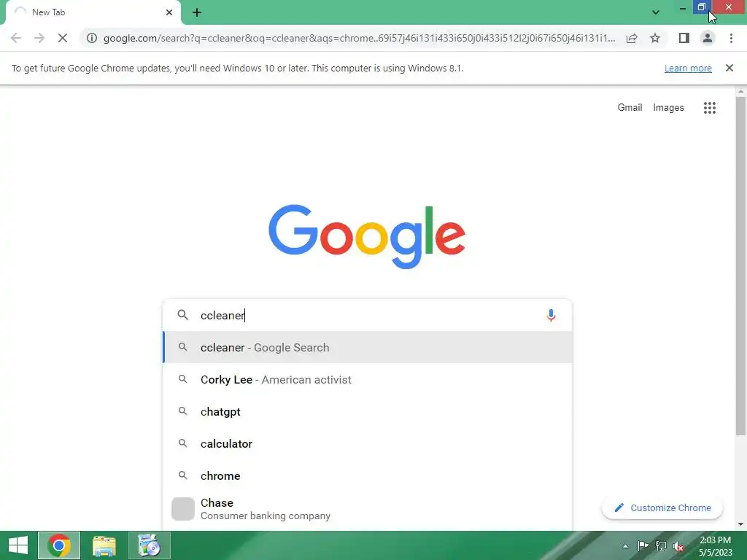Click the browser back arrow
This screenshot has height=560, width=747.
click(x=16, y=38)
